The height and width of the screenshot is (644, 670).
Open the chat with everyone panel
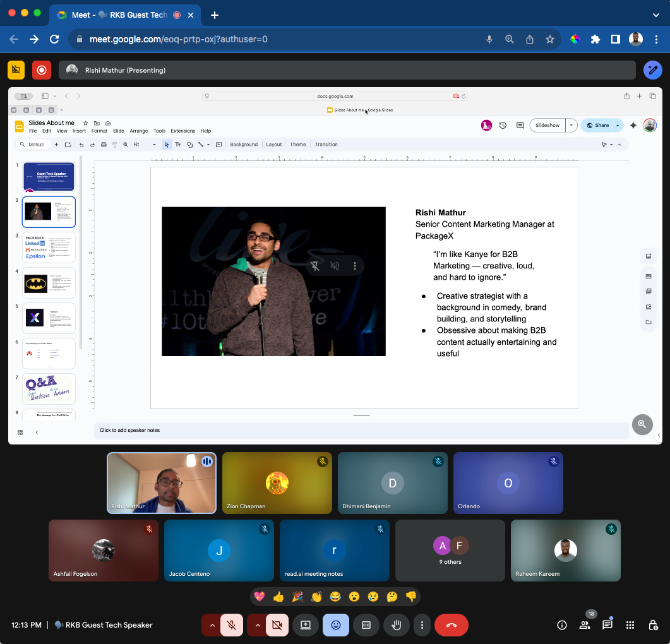[x=607, y=625]
